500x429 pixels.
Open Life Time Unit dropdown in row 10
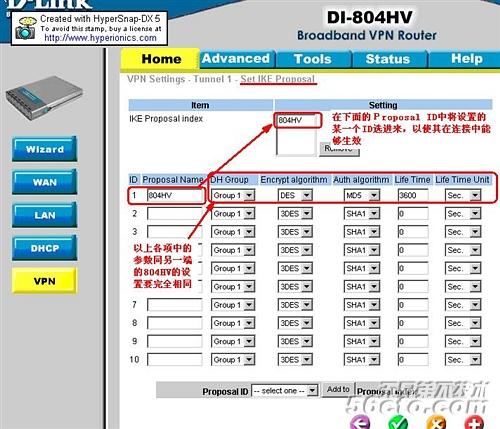coord(463,360)
